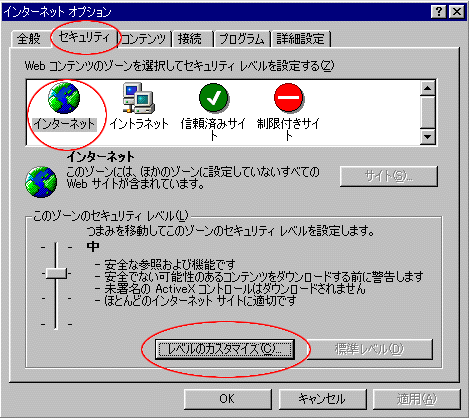
Task: Switch to the 接続 tab
Action: coord(190,39)
